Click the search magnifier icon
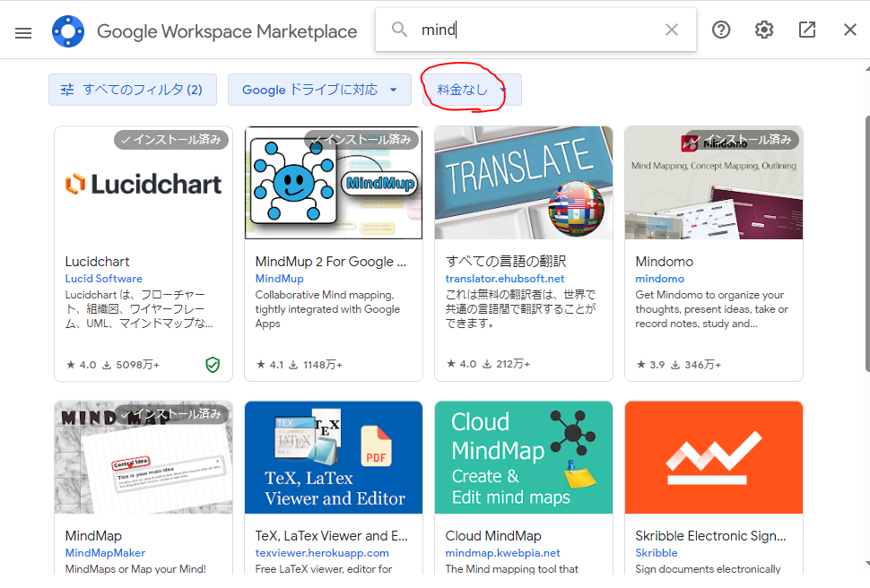870x588 pixels. (399, 30)
